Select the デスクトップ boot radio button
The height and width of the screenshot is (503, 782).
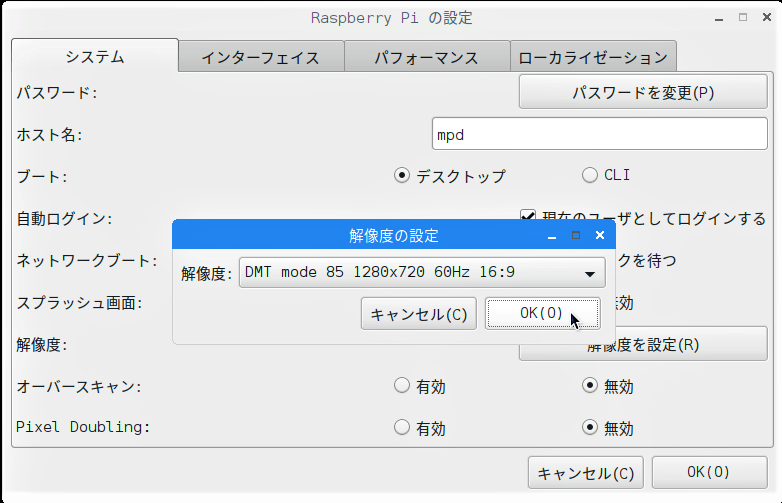401,175
